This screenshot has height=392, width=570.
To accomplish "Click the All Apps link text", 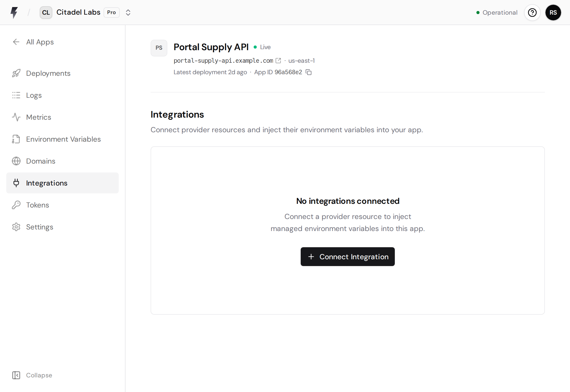I will click(40, 42).
